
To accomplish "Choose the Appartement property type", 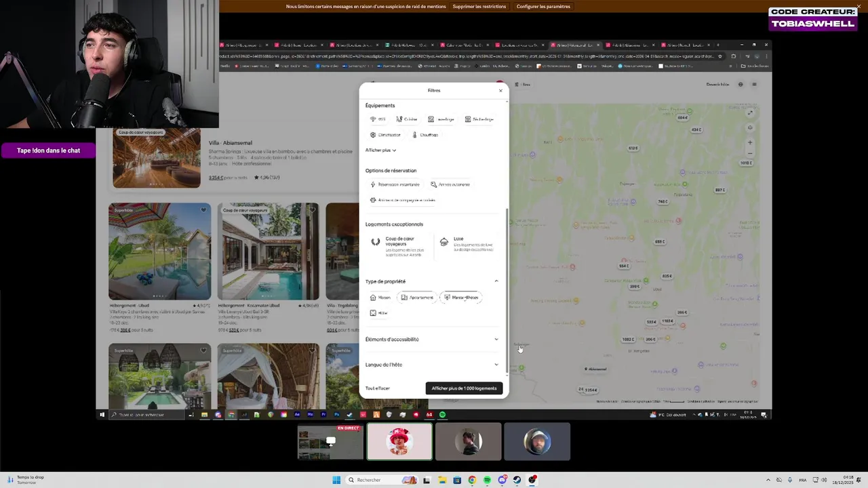I will click(x=416, y=298).
